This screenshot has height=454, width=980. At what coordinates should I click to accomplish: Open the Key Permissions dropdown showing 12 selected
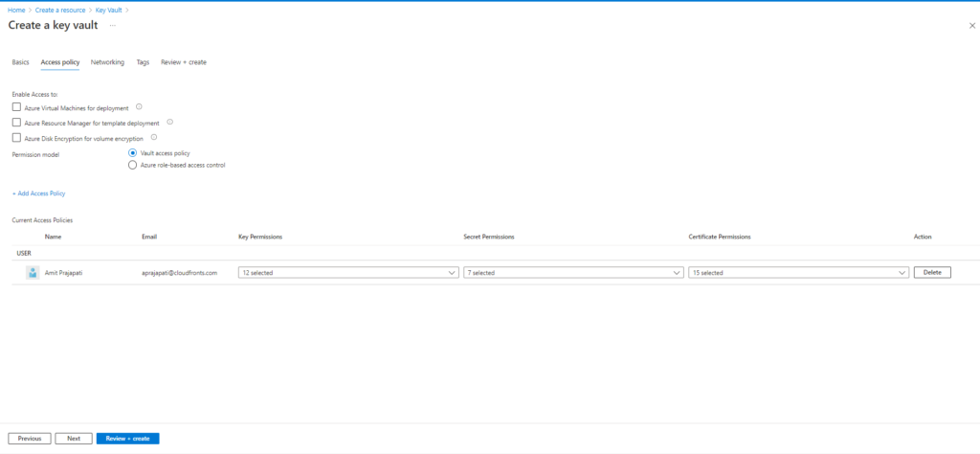[x=348, y=273]
